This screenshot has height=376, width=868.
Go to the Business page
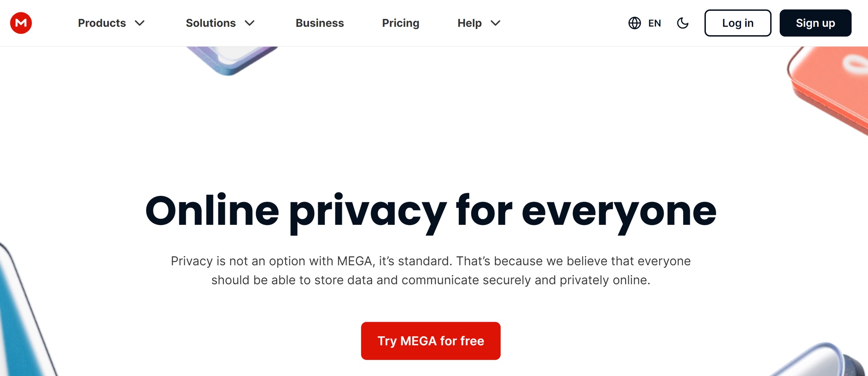(x=320, y=23)
